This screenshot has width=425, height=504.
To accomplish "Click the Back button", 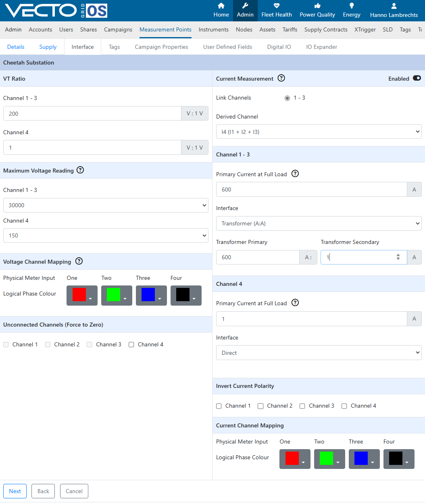I will [43, 491].
